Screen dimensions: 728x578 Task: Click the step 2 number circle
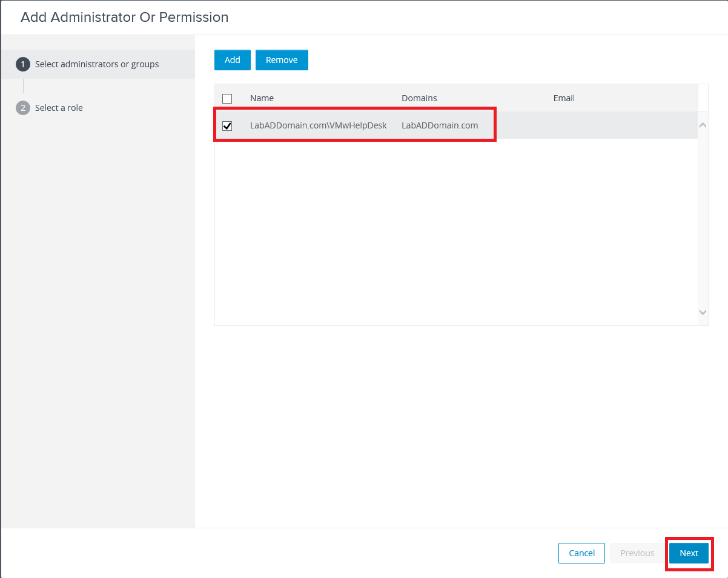coord(23,108)
